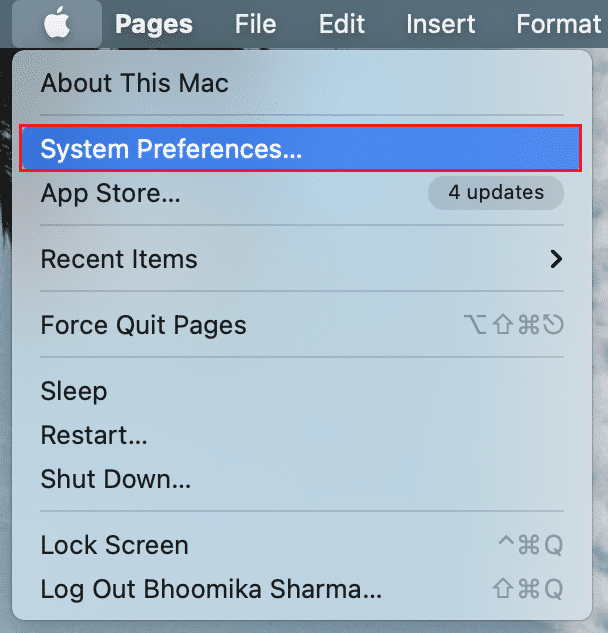
Task: Click Lock Screen
Action: [114, 545]
